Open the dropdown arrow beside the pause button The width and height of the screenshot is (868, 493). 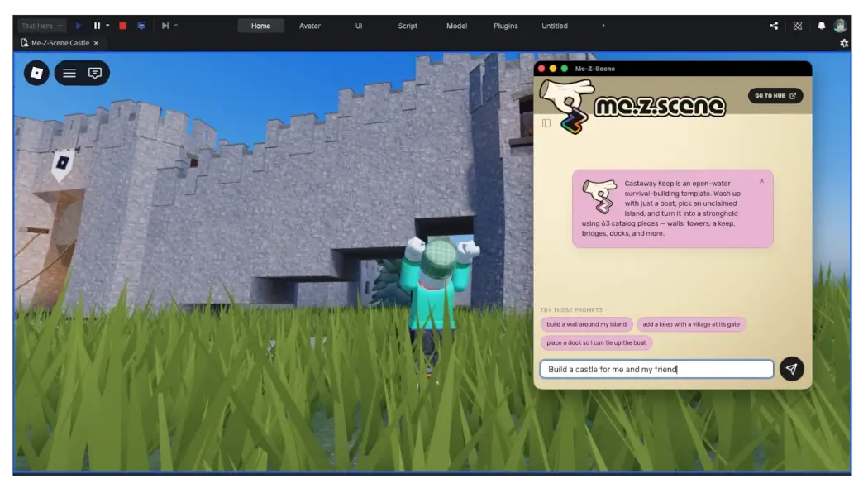click(107, 26)
